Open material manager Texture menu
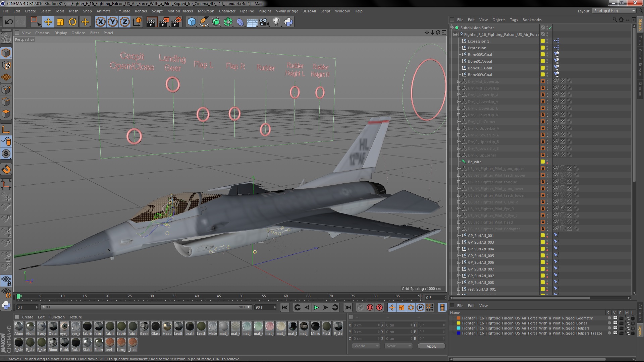Screen dimensions: 644x362 (75, 317)
